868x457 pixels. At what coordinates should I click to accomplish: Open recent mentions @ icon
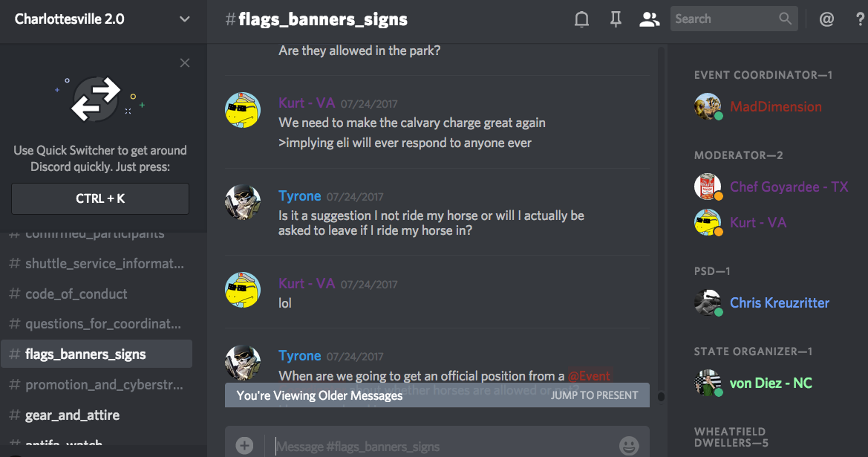click(x=826, y=19)
